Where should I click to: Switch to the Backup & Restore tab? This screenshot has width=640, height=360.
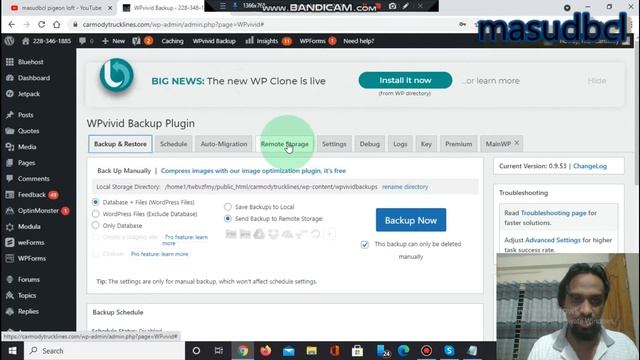(120, 144)
